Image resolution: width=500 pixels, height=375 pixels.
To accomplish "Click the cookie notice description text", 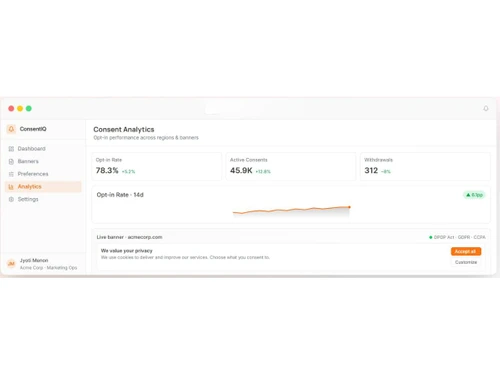I will pos(185,257).
